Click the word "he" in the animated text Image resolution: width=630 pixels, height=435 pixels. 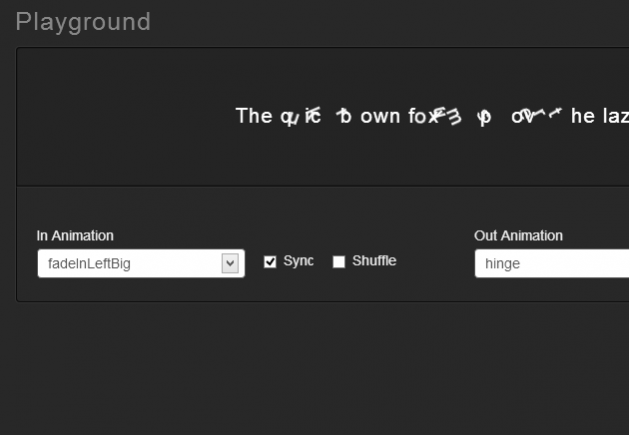(582, 117)
